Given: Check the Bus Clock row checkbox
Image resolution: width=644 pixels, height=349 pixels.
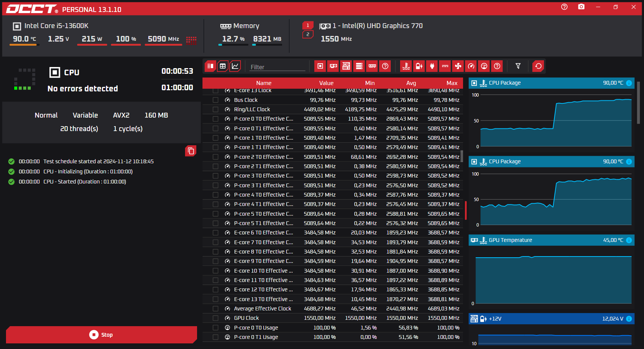Looking at the screenshot, I should [215, 100].
